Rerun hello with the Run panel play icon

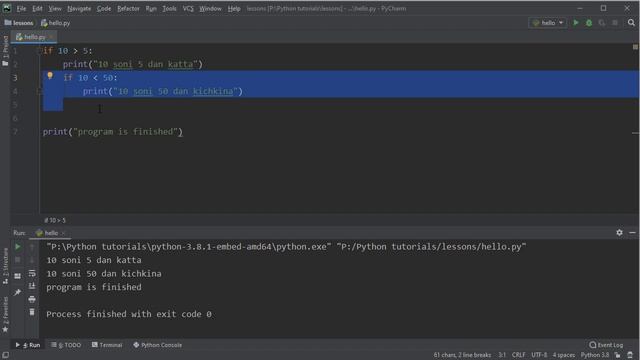point(18,247)
